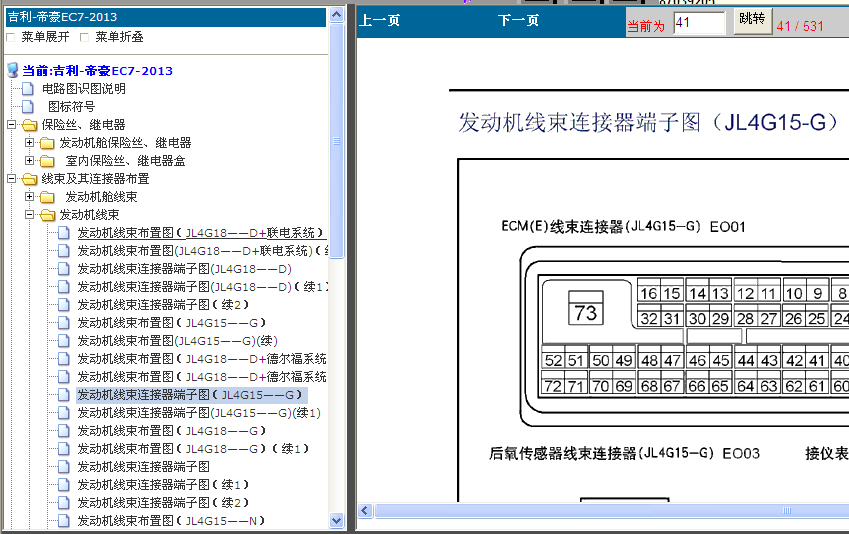The width and height of the screenshot is (849, 534).
Task: Click the 当前:吉利-帝豪EC7-2013 root icon
Action: pyautogui.click(x=13, y=70)
